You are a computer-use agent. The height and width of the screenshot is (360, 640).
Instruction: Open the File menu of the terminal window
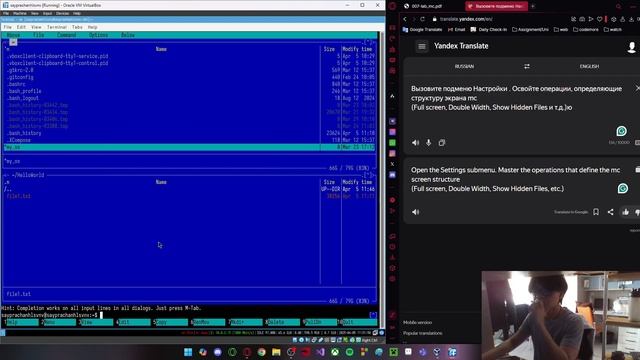click(8, 27)
